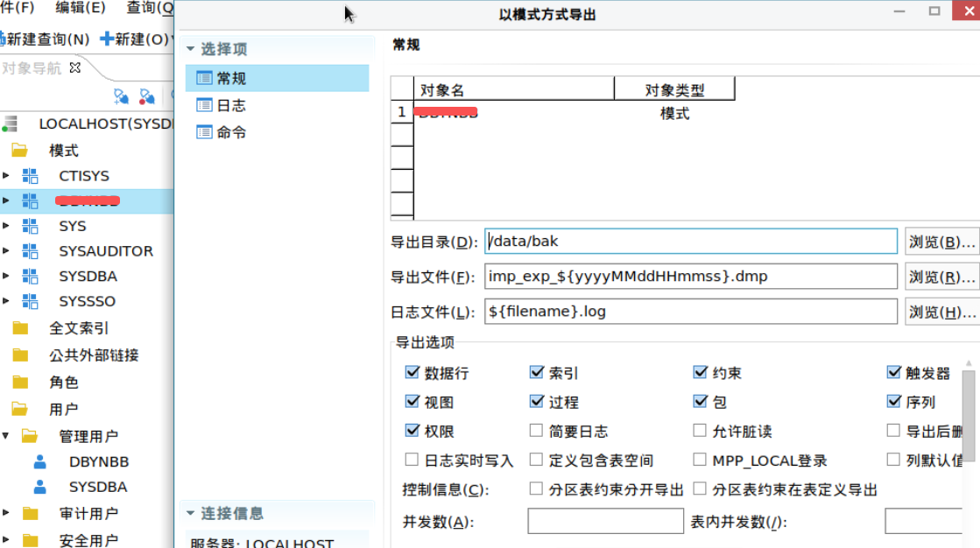Click the 命令 page icon in options list

tap(204, 132)
